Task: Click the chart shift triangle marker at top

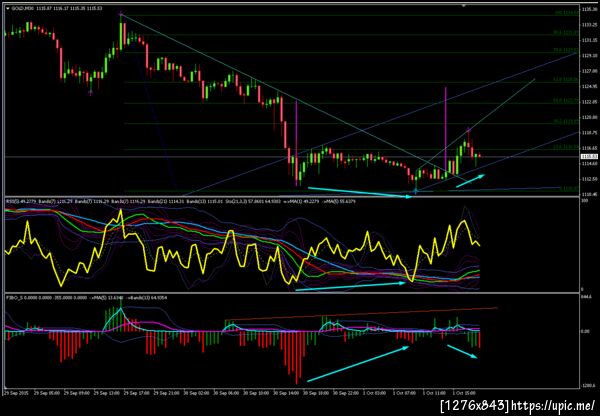Action: (x=464, y=6)
